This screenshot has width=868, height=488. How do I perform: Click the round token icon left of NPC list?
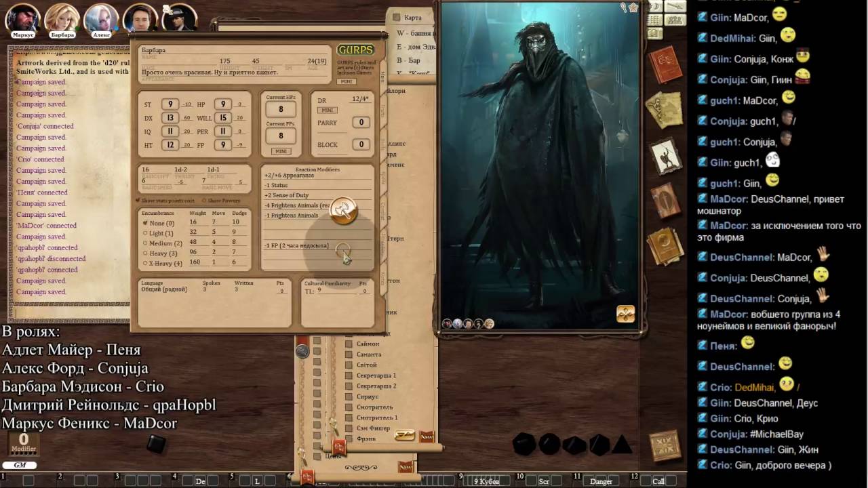point(302,350)
